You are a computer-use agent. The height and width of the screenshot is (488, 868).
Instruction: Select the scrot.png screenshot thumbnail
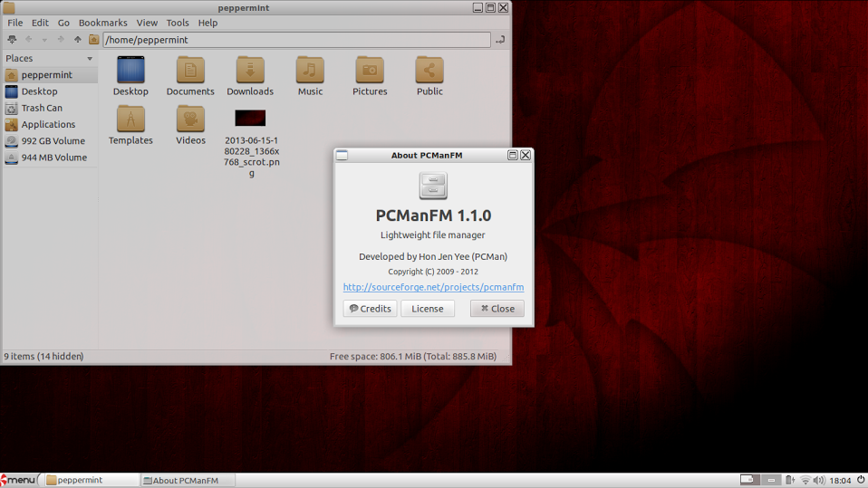(x=250, y=118)
